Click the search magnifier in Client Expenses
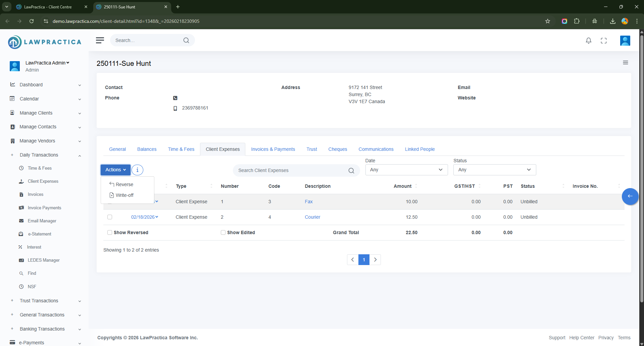Image resolution: width=644 pixels, height=346 pixels. click(351, 171)
